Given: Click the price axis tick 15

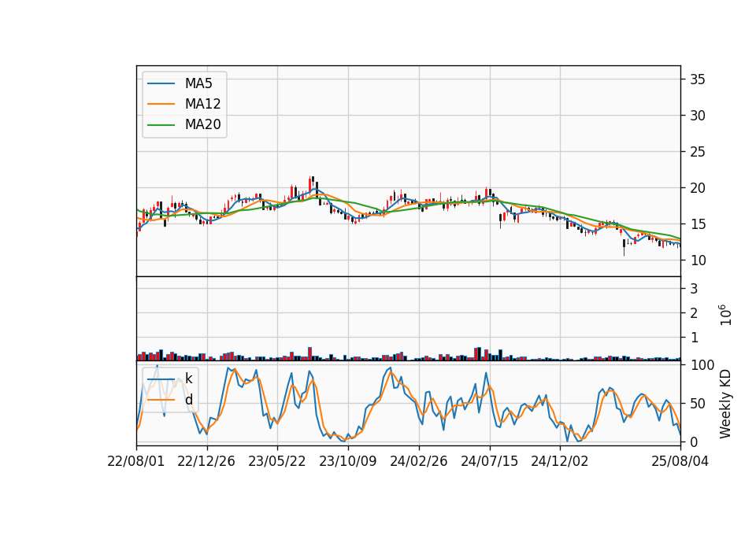Looking at the screenshot, I should pos(698,224).
